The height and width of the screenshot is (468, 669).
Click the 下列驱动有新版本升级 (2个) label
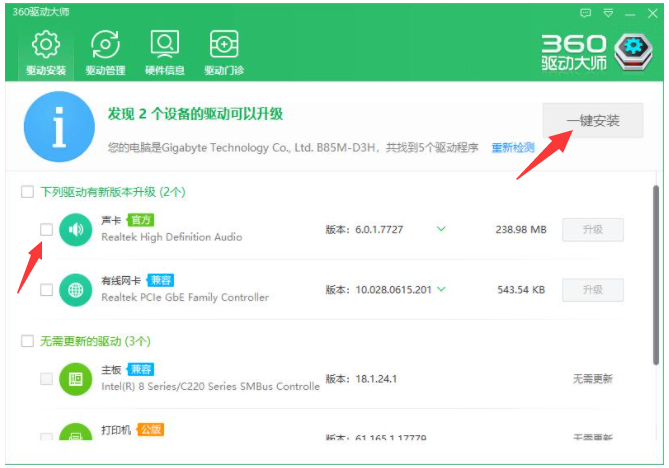[x=113, y=192]
